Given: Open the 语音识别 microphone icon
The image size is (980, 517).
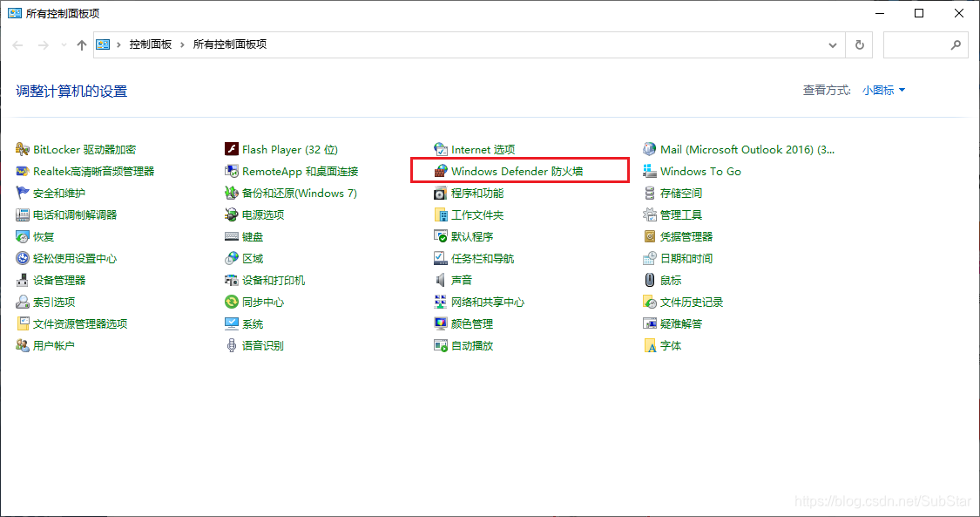Looking at the screenshot, I should pos(232,346).
